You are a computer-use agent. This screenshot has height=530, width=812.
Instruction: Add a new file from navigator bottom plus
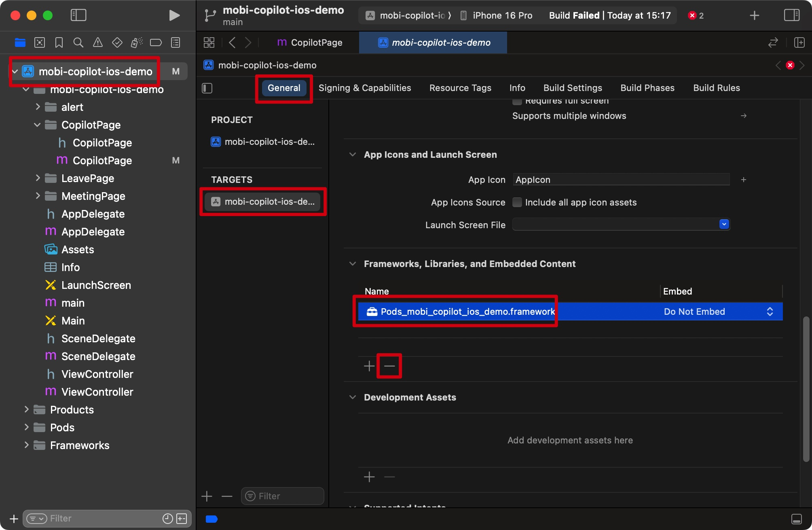pos(14,519)
